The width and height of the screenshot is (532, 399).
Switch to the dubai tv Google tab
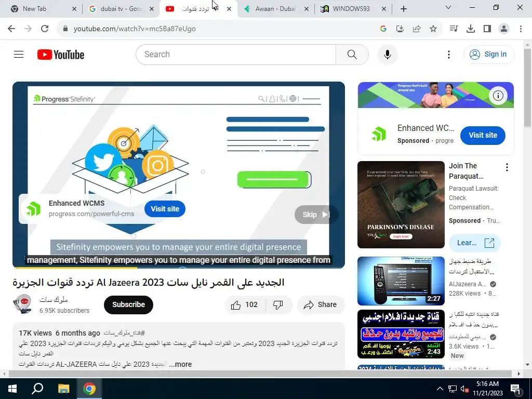coord(121,9)
